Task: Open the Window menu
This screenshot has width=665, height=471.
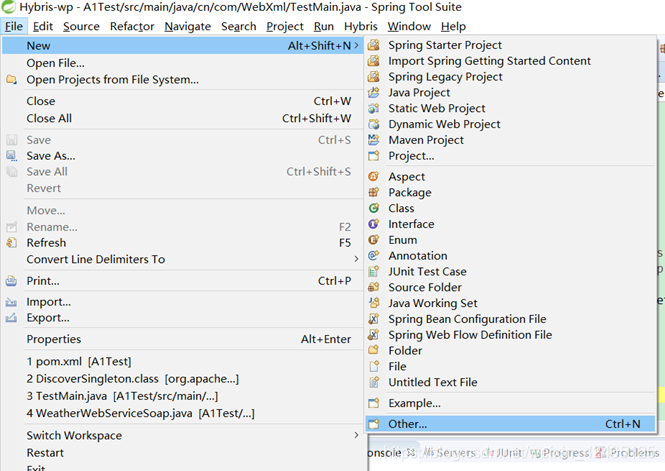Action: click(409, 26)
